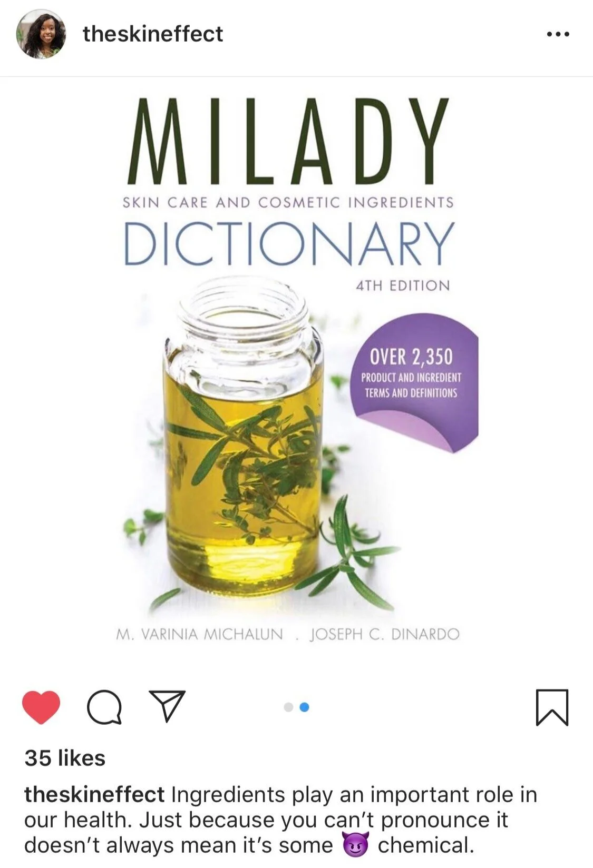Tap author name Joseph C. Dinardo
This screenshot has width=593, height=868.
(x=385, y=634)
